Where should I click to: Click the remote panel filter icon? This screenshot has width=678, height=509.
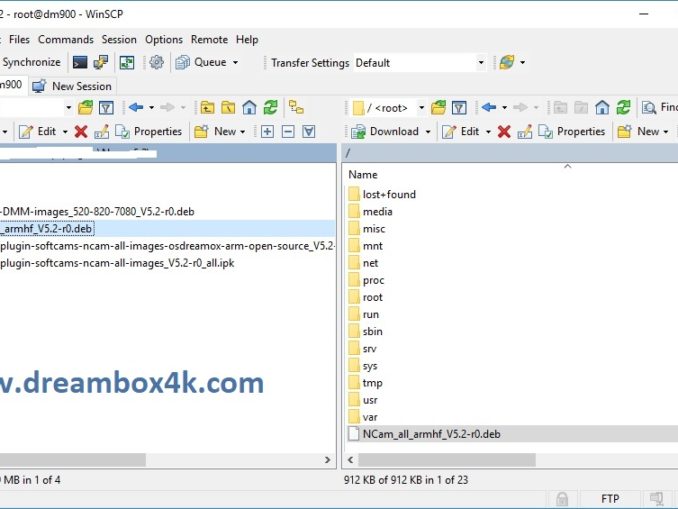pyautogui.click(x=459, y=107)
